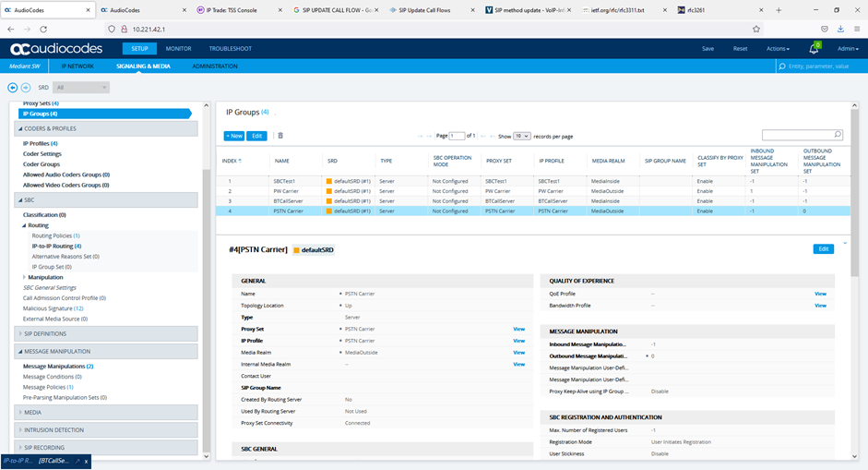Screen dimensions: 868x470
Task: Switch to the Setup tab
Action: pos(139,49)
